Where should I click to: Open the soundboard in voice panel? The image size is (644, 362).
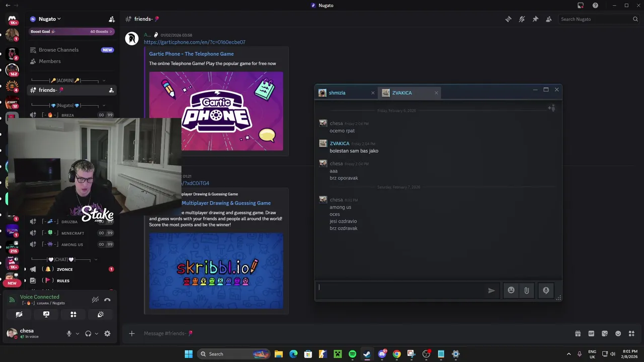101,314
